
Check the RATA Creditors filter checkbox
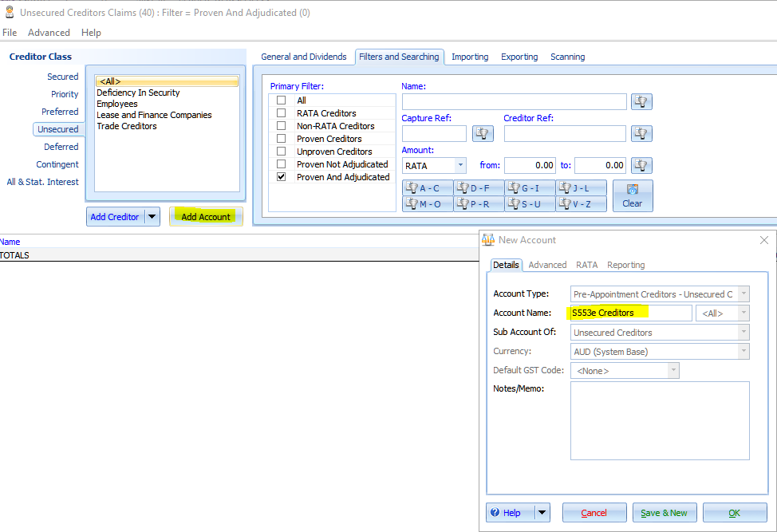coord(281,113)
